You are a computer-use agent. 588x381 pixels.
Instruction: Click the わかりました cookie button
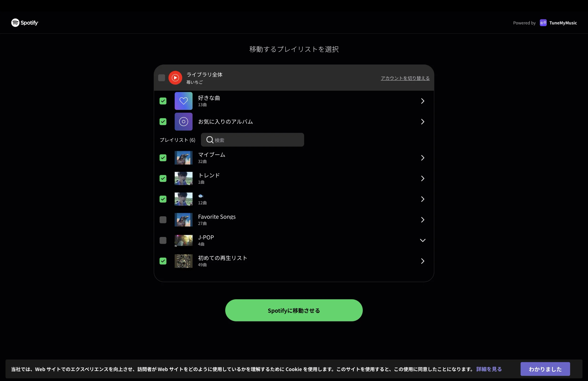click(545, 369)
